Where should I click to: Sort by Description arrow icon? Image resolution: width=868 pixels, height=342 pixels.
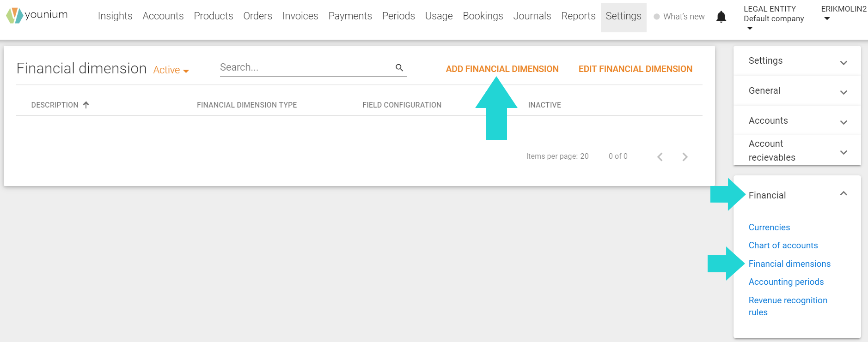coord(86,105)
